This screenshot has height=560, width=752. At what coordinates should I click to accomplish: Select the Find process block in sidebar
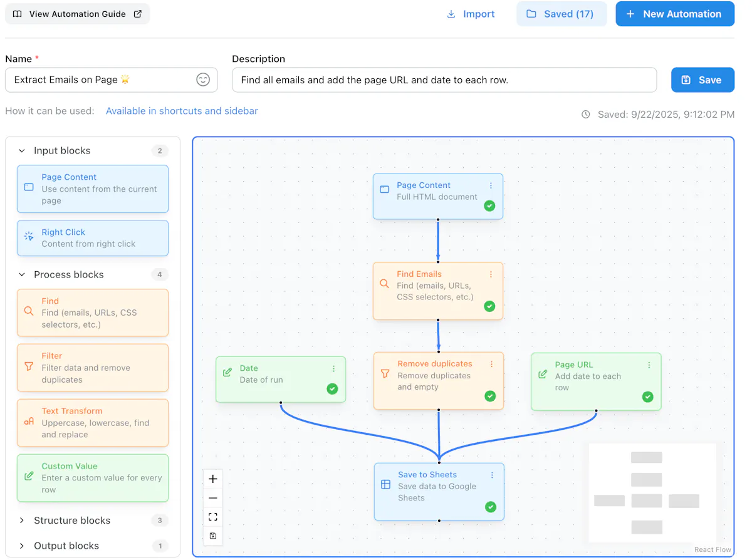coord(93,313)
